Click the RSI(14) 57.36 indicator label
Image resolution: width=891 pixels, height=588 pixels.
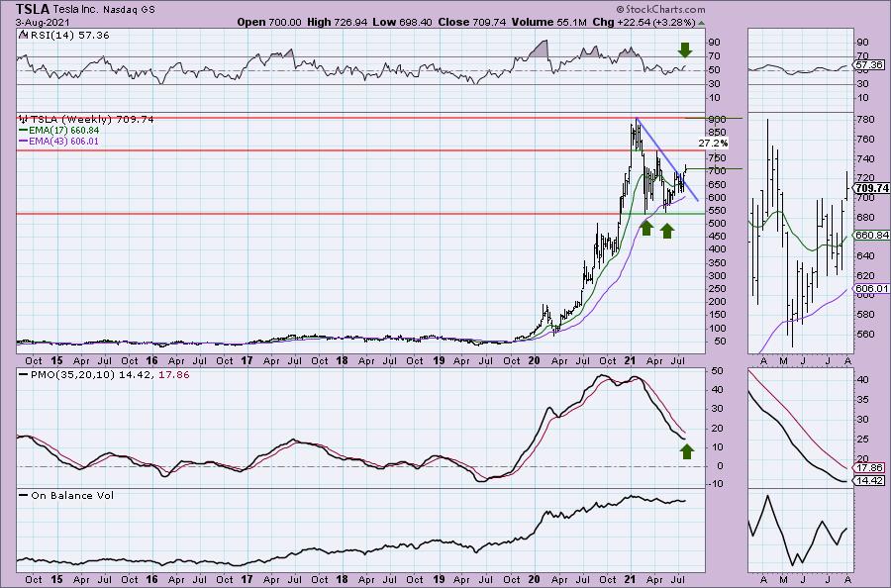[68, 36]
